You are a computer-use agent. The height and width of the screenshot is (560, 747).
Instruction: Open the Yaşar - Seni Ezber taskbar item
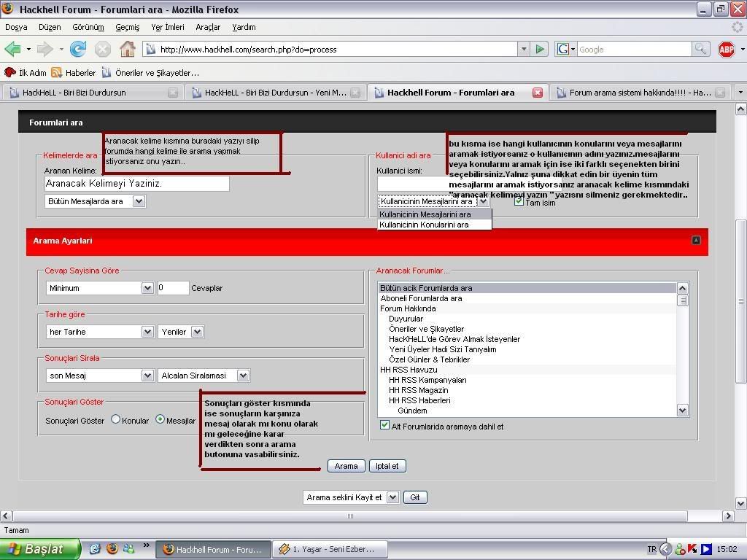(x=330, y=550)
